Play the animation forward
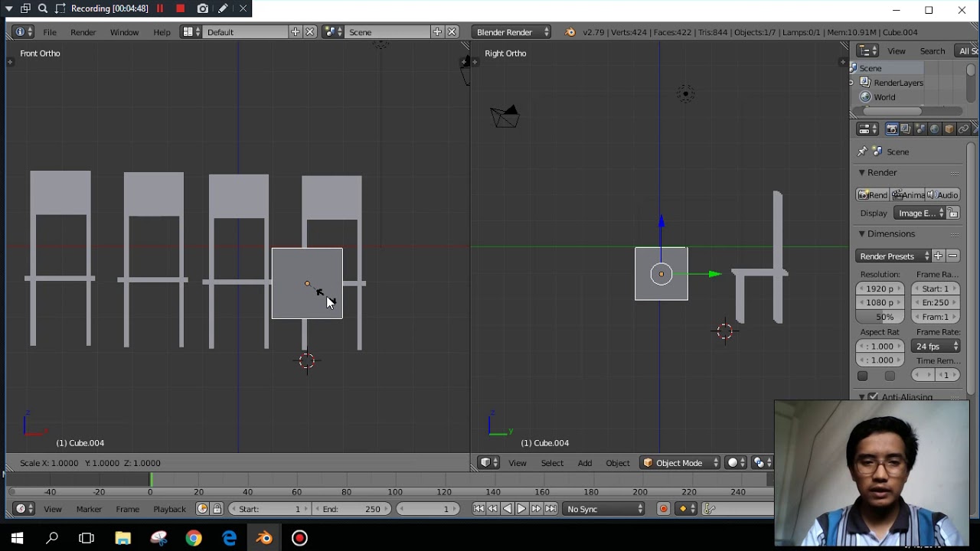 pos(521,509)
